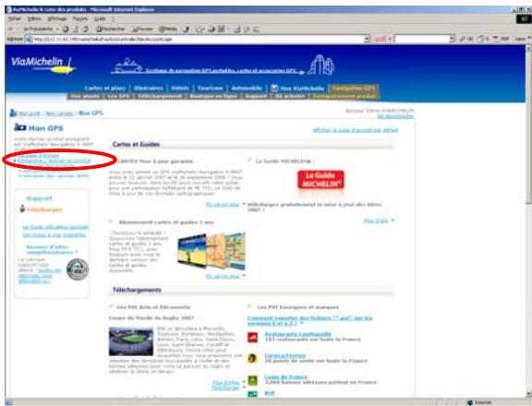Click link about exporting .asc files
The image size is (532, 406).
pyautogui.click(x=309, y=320)
